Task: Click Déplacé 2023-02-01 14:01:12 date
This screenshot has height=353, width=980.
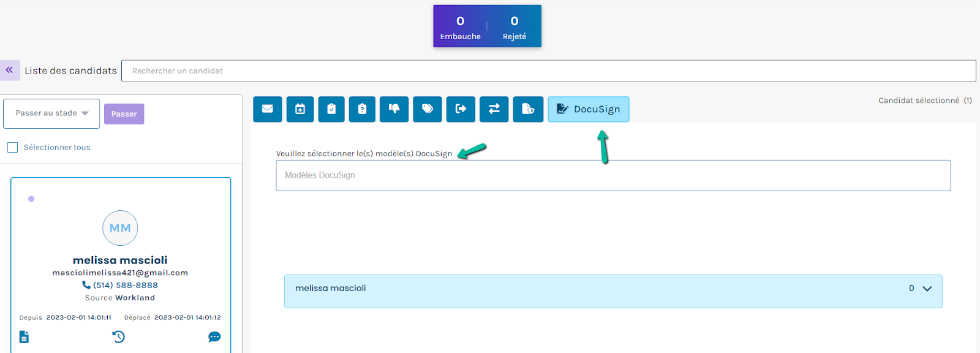Action: (172, 317)
